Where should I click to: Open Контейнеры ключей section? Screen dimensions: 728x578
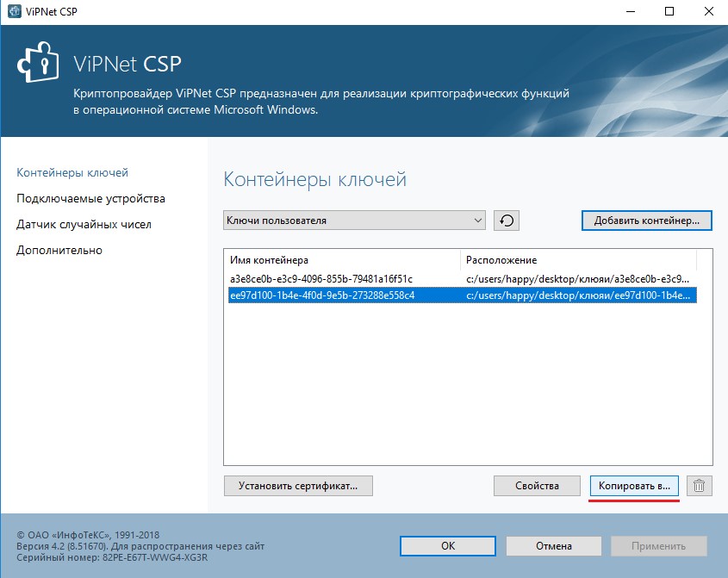tap(72, 172)
